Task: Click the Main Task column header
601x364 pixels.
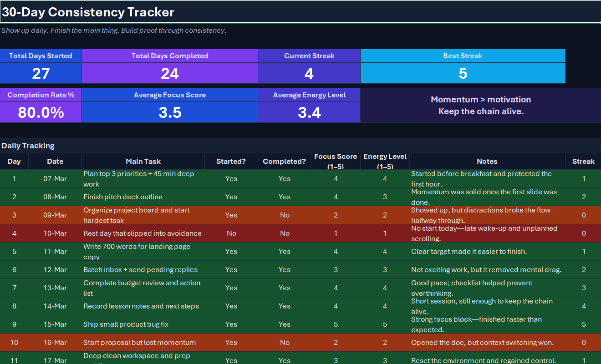Action: tap(143, 162)
